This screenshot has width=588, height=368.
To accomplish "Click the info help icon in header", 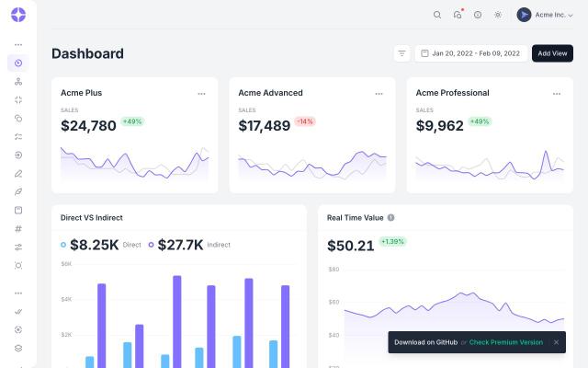I will tap(478, 15).
